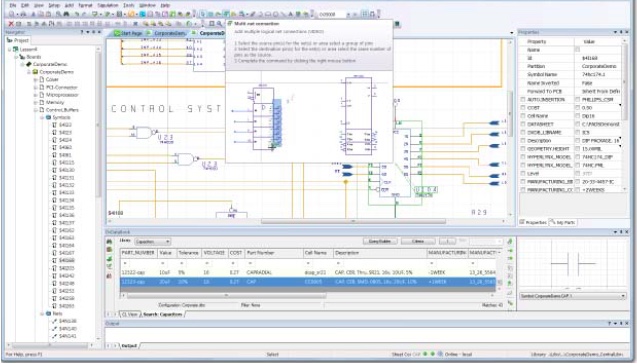Enable the Description property checkbox

coord(523,141)
